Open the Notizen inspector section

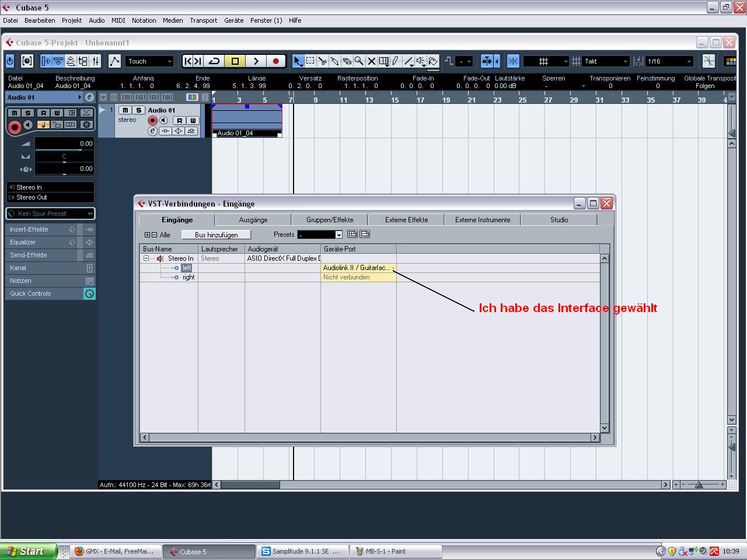coord(50,281)
